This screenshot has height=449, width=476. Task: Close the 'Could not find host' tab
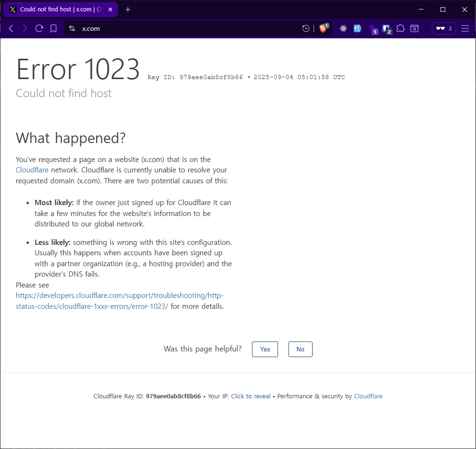(110, 10)
